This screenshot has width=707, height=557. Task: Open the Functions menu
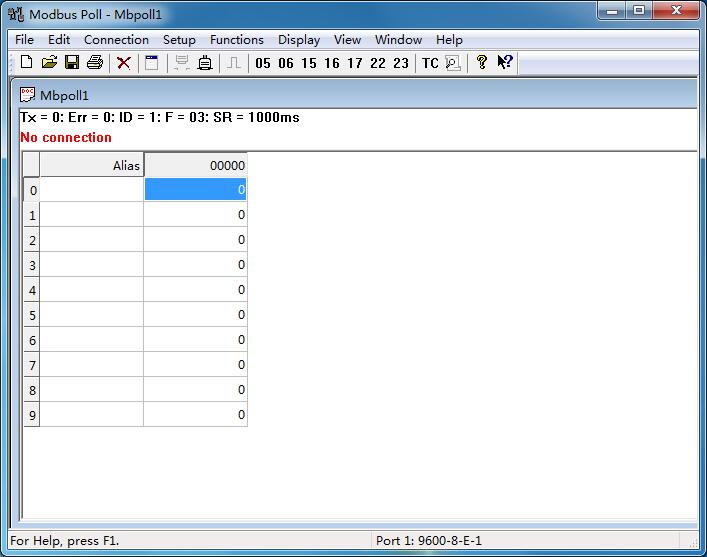[x=237, y=40]
